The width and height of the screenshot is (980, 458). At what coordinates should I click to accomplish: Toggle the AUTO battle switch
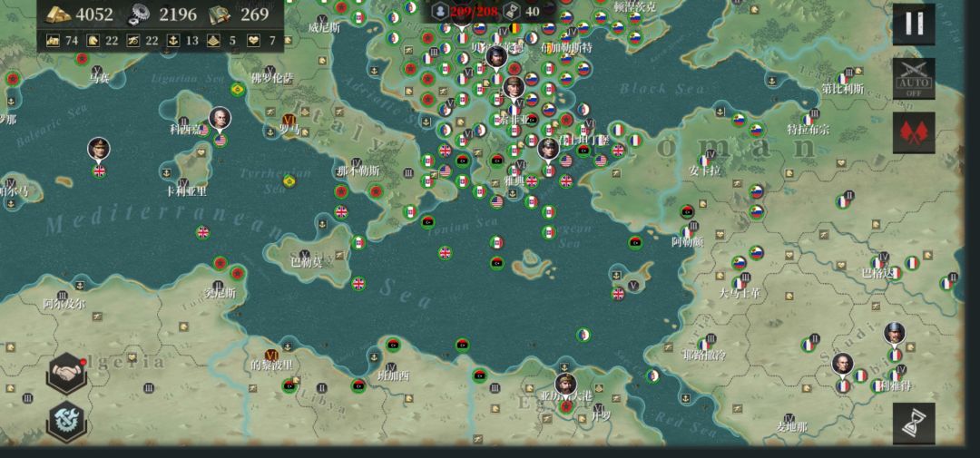pos(914,79)
